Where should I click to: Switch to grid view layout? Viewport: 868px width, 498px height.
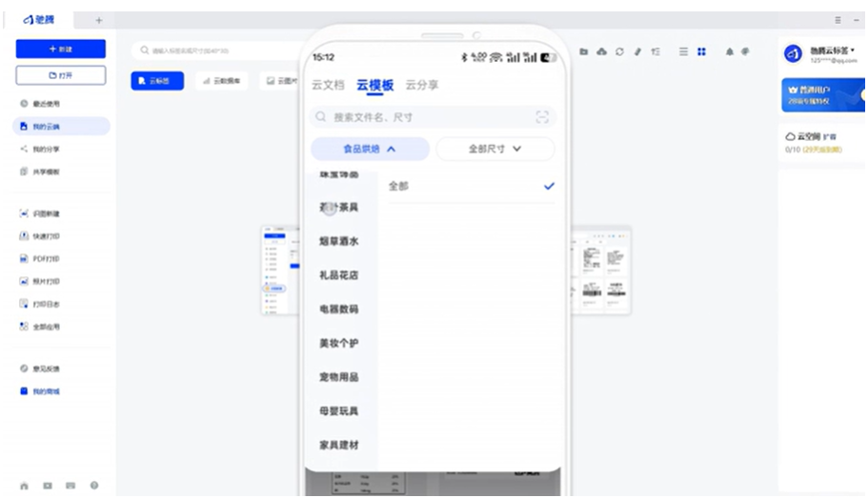coord(701,51)
